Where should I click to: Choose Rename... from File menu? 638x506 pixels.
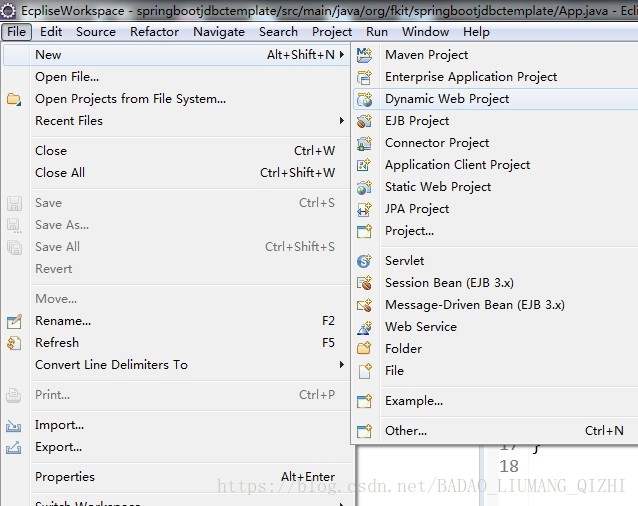pos(176,321)
